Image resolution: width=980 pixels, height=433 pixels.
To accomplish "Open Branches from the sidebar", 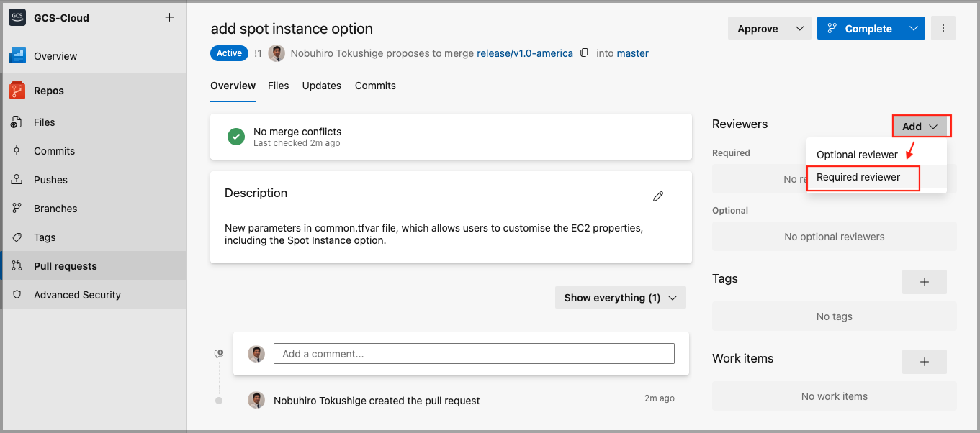I will pyautogui.click(x=55, y=209).
